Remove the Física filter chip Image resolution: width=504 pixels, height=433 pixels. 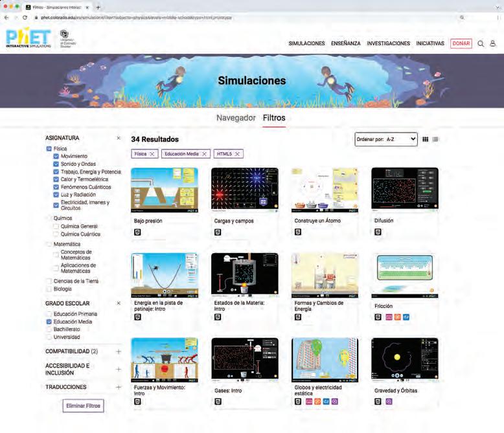pos(152,154)
